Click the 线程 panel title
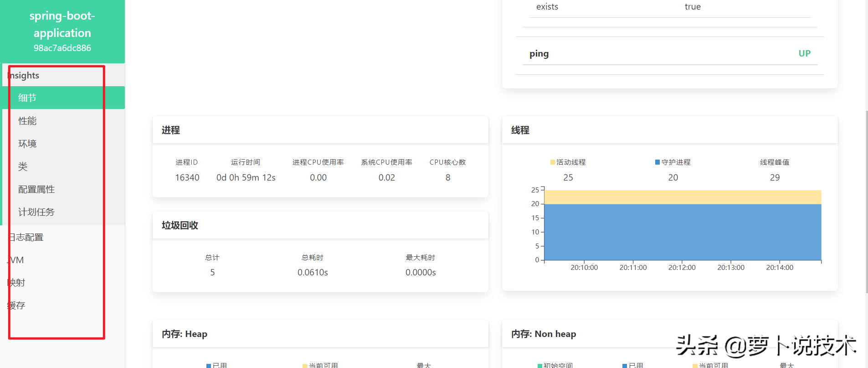The image size is (868, 368). pos(520,130)
